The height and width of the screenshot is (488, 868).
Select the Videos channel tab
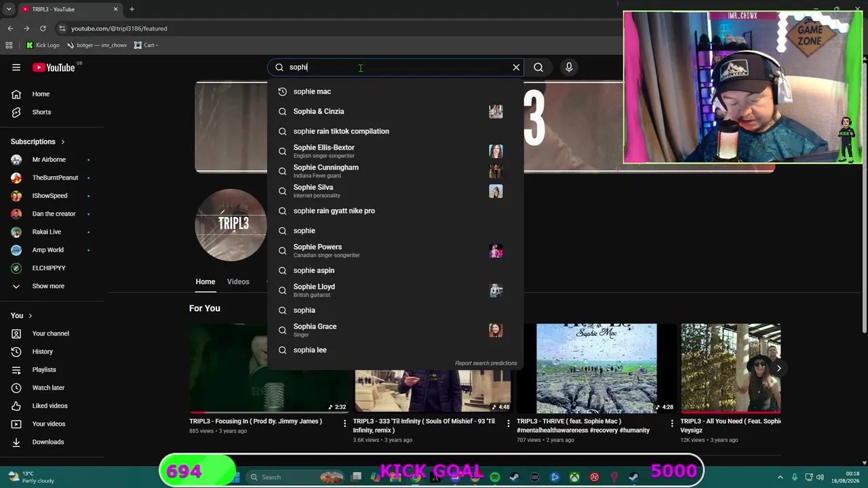coord(238,282)
